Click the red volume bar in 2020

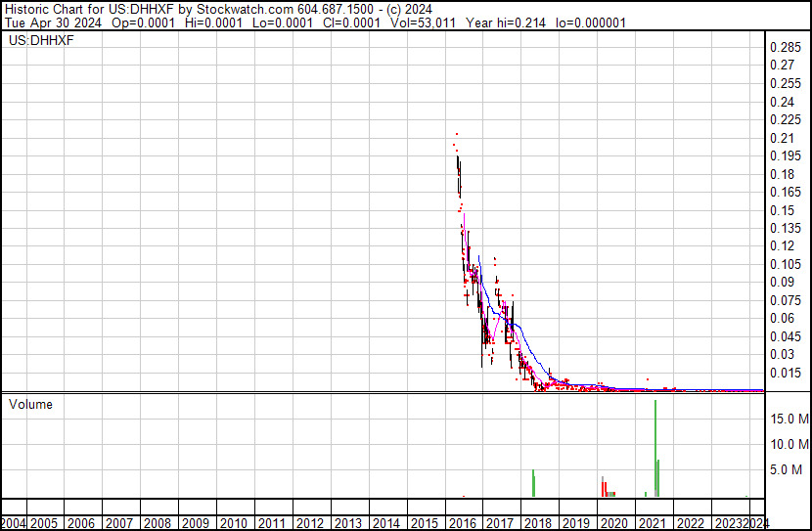click(x=604, y=489)
